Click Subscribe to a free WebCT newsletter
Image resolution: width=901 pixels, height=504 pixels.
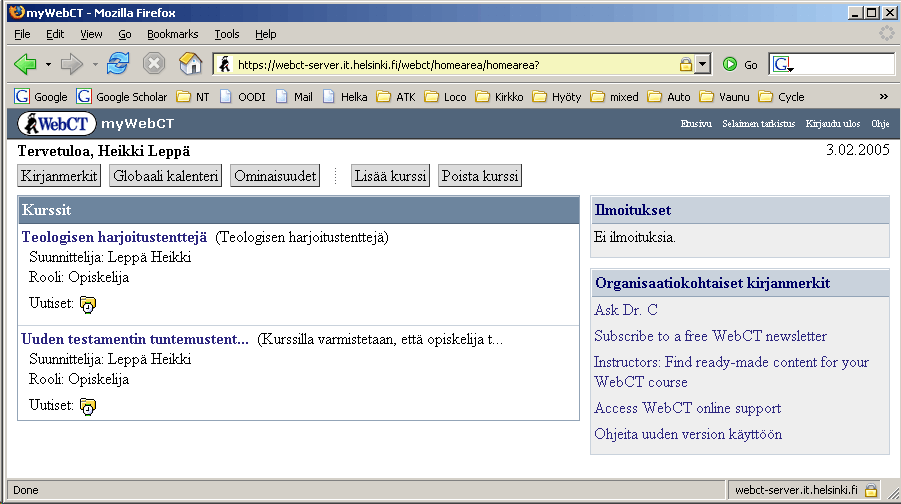coord(710,336)
